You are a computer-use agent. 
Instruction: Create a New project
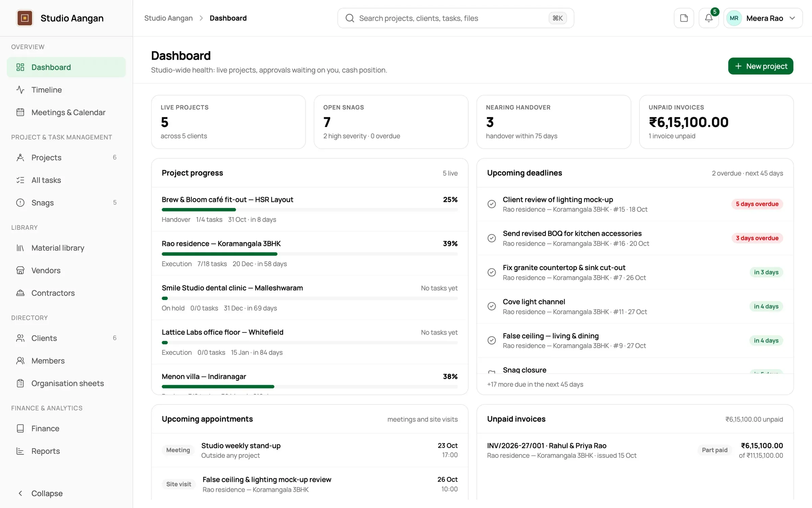click(x=761, y=66)
